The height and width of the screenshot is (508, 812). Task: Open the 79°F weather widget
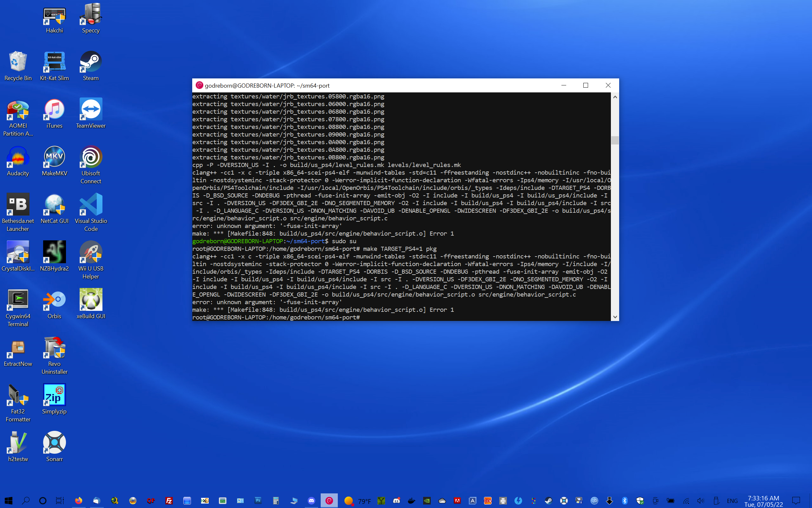coord(358,501)
